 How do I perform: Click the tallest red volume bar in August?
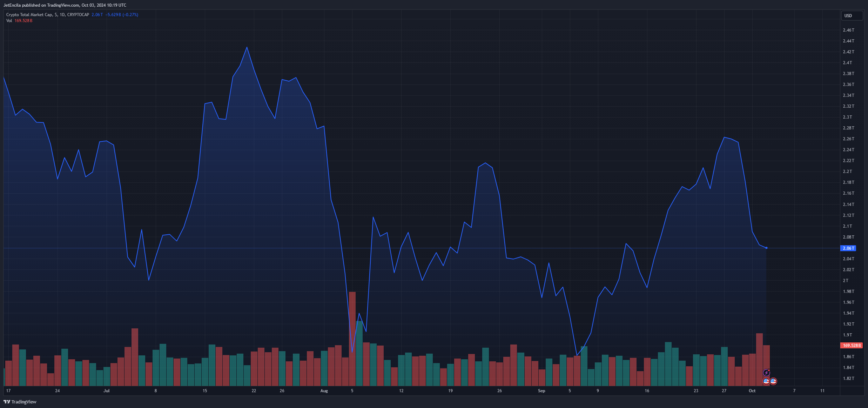(352, 339)
